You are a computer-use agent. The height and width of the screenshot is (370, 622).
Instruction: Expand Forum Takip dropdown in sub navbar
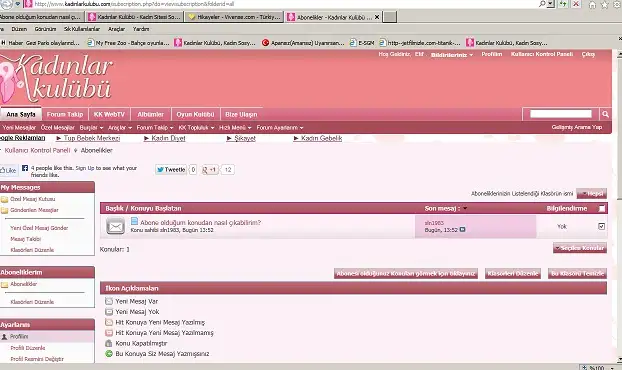155,128
